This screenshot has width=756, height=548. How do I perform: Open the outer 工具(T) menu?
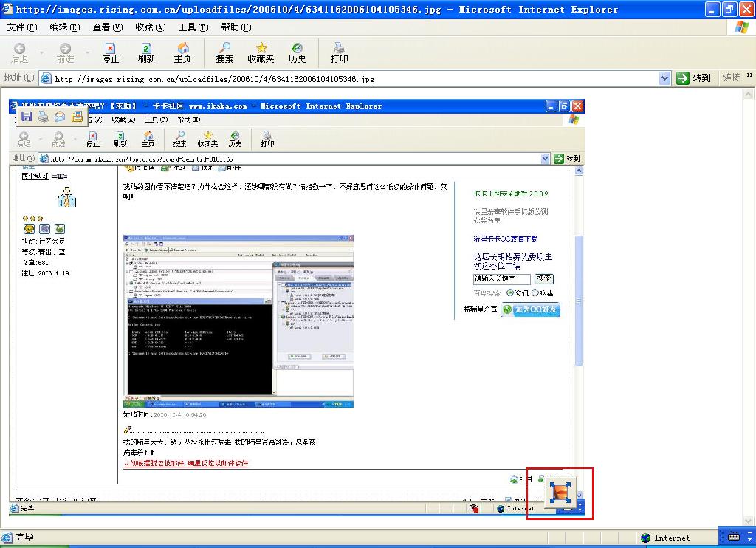(193, 27)
